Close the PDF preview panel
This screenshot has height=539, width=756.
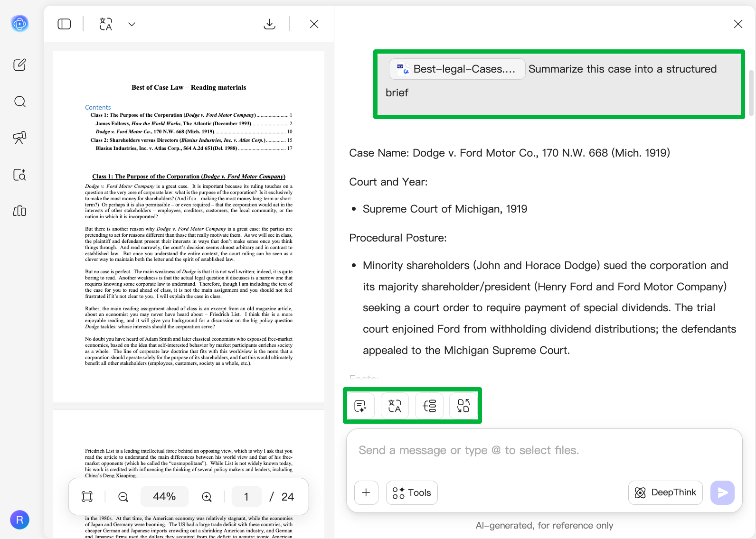coord(314,24)
